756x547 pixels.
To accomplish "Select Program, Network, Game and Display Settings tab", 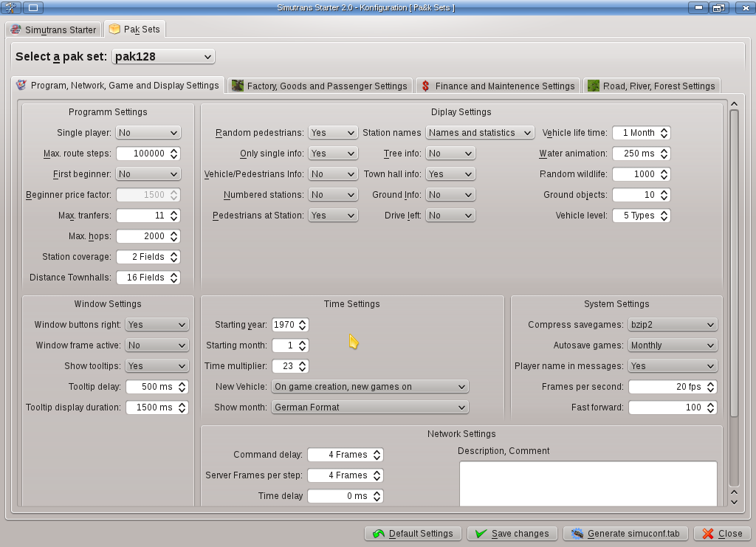I will [117, 86].
